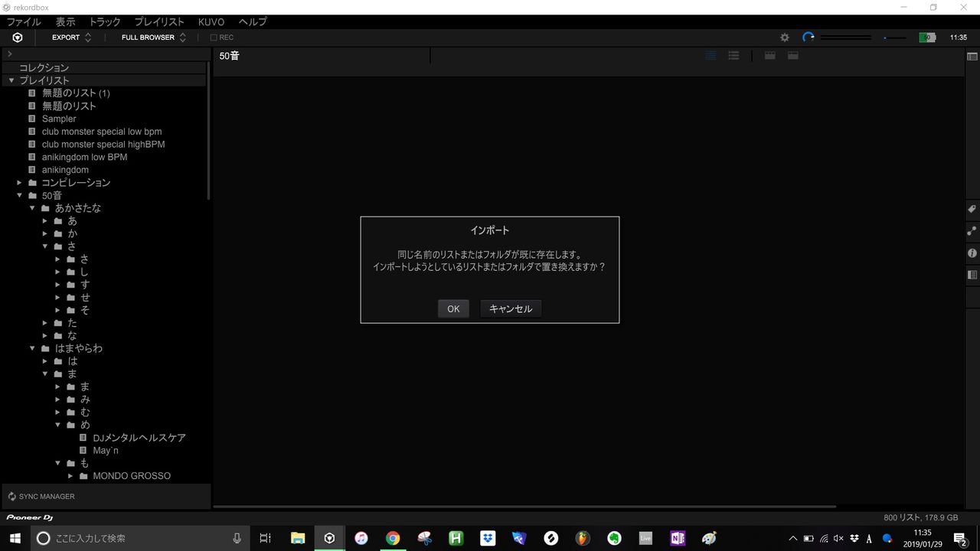980x551 pixels.
Task: Click the Windows Start button
Action: [15, 538]
